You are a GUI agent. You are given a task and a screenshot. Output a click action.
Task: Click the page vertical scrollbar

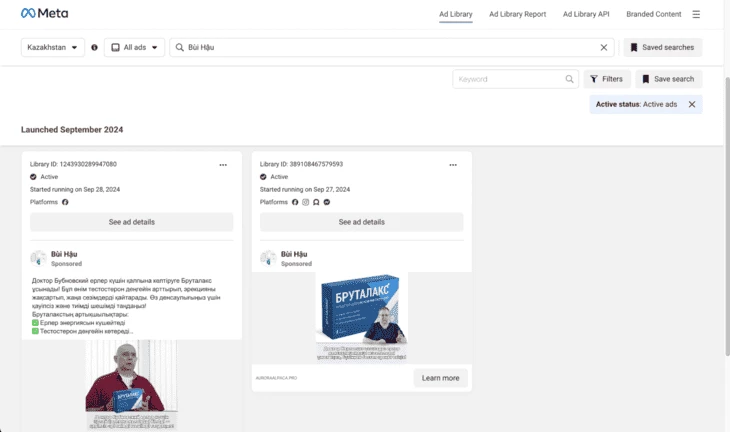pyautogui.click(x=727, y=216)
